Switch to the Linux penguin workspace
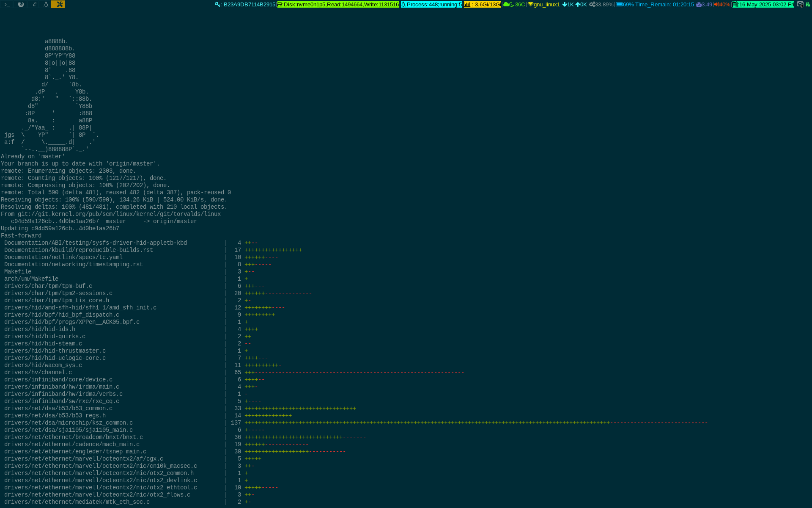 point(46,4)
